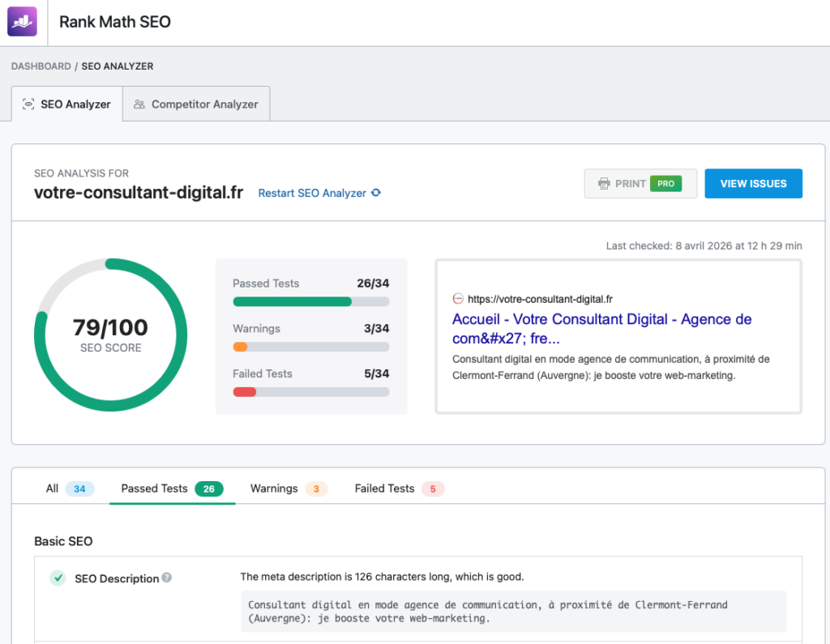Click the SEO Description test label

coord(117,578)
